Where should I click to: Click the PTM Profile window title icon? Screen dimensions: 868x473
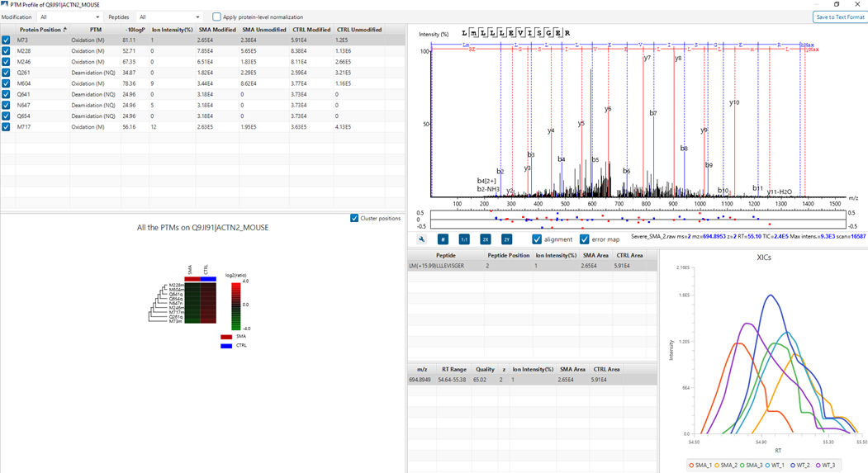pos(4,4)
